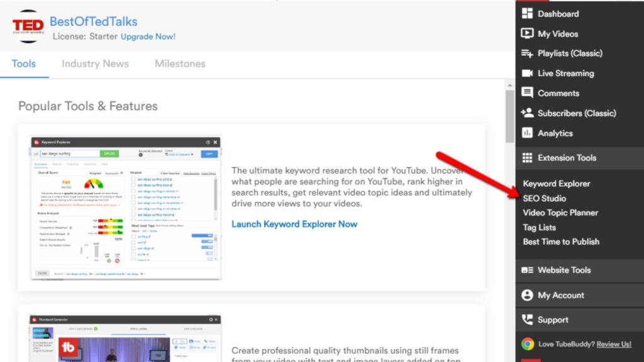644x362 pixels.
Task: Click the Live Streaming camera icon
Action: pos(527,73)
